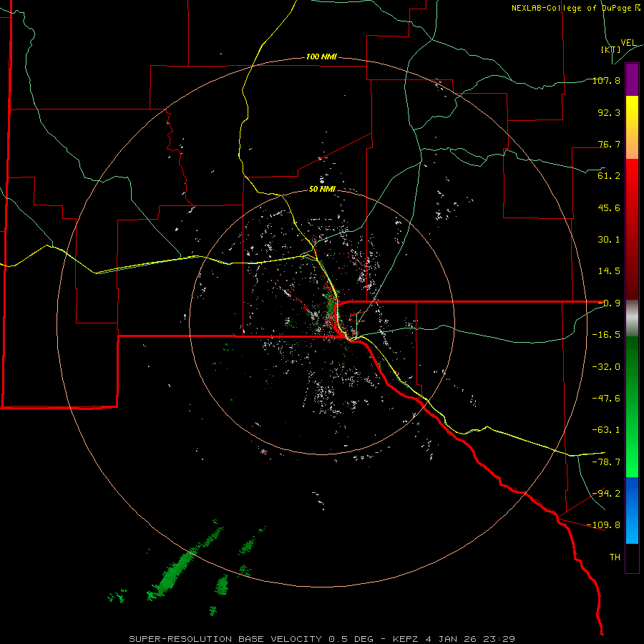Pick the bright red segment near 61.2
The image size is (644, 644).
pyautogui.click(x=632, y=177)
